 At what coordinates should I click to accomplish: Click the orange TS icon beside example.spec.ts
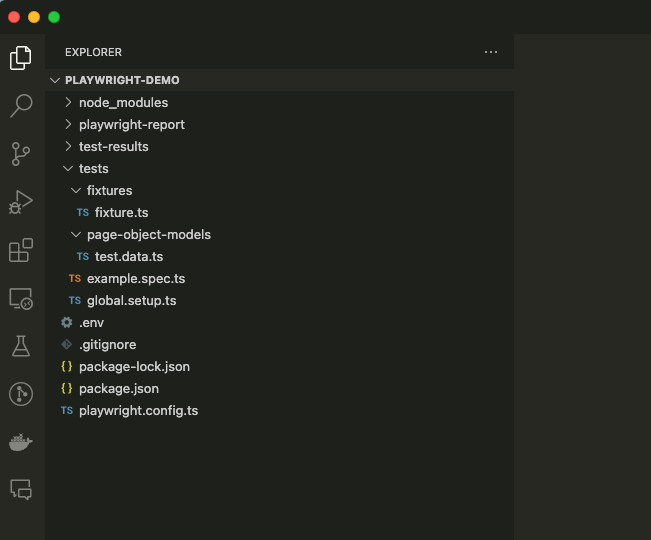[x=75, y=279]
